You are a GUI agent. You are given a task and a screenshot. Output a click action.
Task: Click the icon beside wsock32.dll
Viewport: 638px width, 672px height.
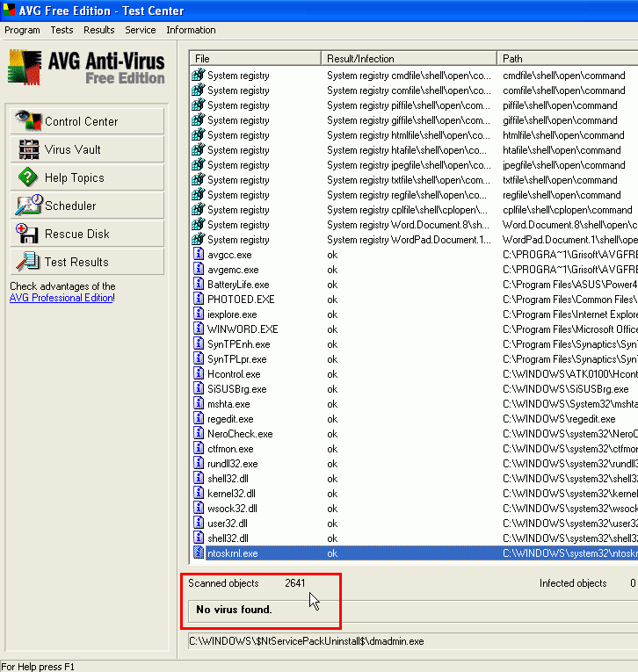[x=198, y=508]
